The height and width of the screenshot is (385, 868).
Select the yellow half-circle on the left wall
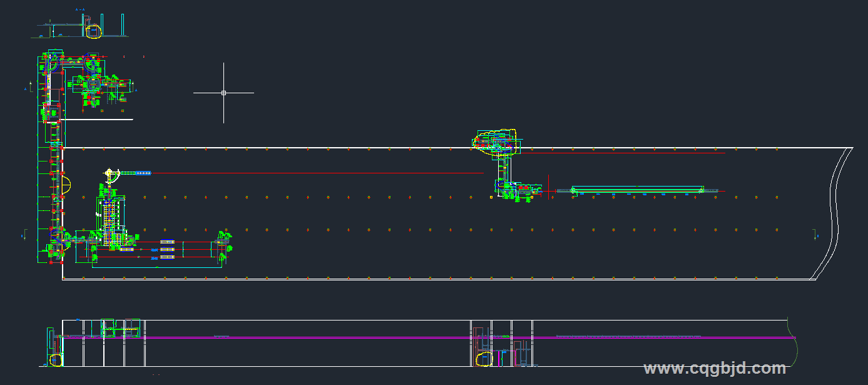pyautogui.click(x=67, y=185)
